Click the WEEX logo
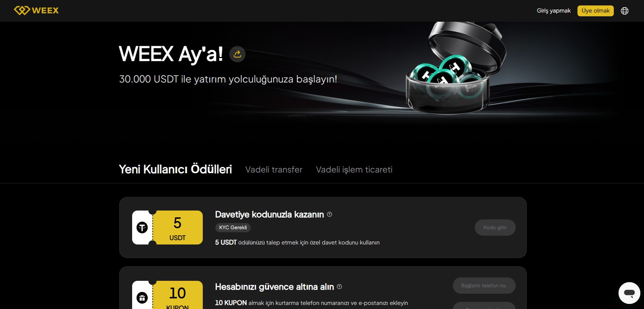The height and width of the screenshot is (309, 644). click(36, 11)
